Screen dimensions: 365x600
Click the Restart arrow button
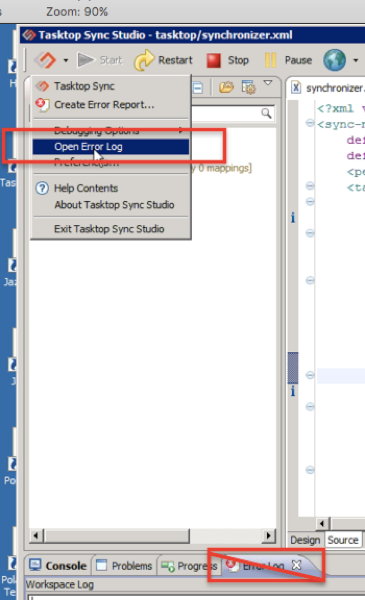[163, 60]
